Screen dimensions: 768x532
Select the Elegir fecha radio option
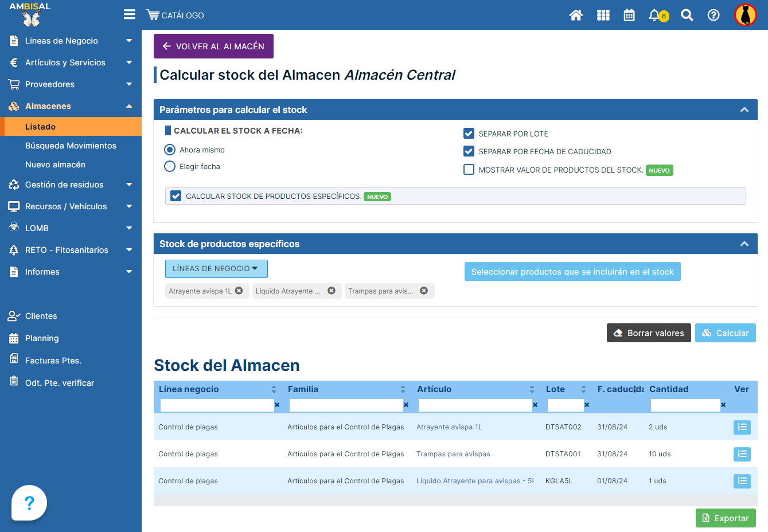click(x=170, y=166)
